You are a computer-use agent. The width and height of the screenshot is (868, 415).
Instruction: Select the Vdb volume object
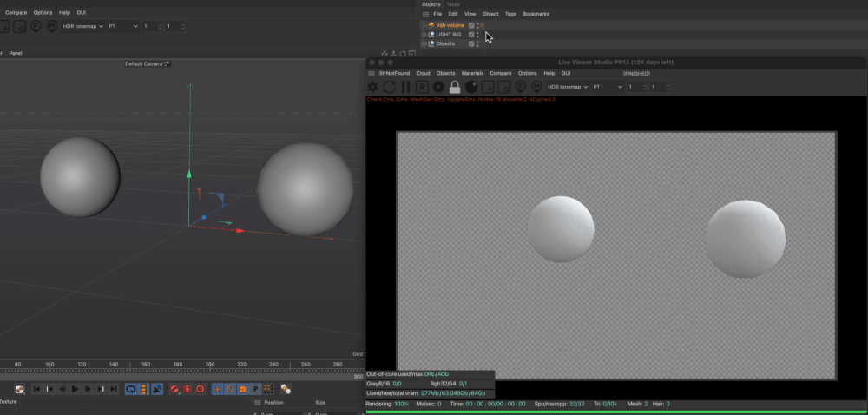click(x=450, y=26)
